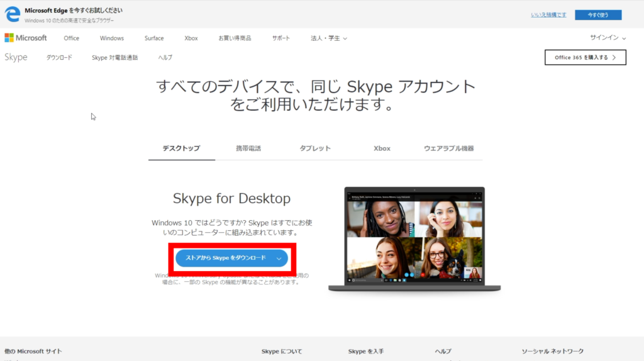The height and width of the screenshot is (361, 644).
Task: Click the Skype について footer heading
Action: click(282, 351)
